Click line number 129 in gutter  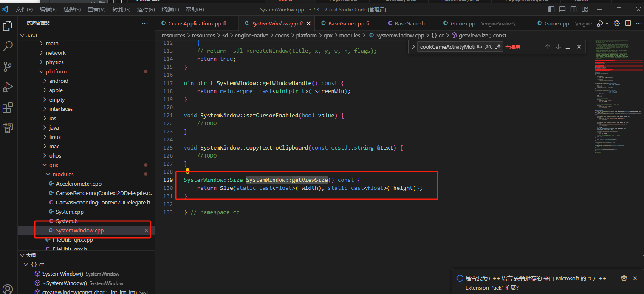pyautogui.click(x=168, y=180)
